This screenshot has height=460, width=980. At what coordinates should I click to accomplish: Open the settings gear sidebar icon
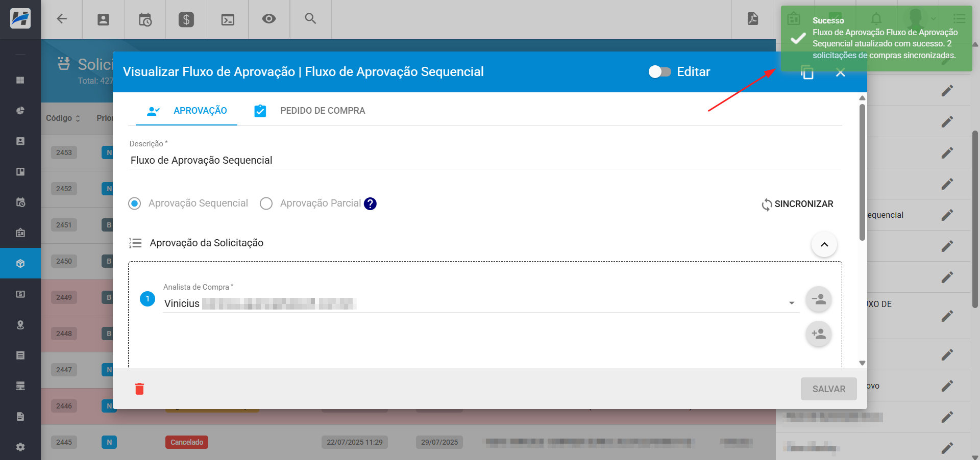pos(20,447)
